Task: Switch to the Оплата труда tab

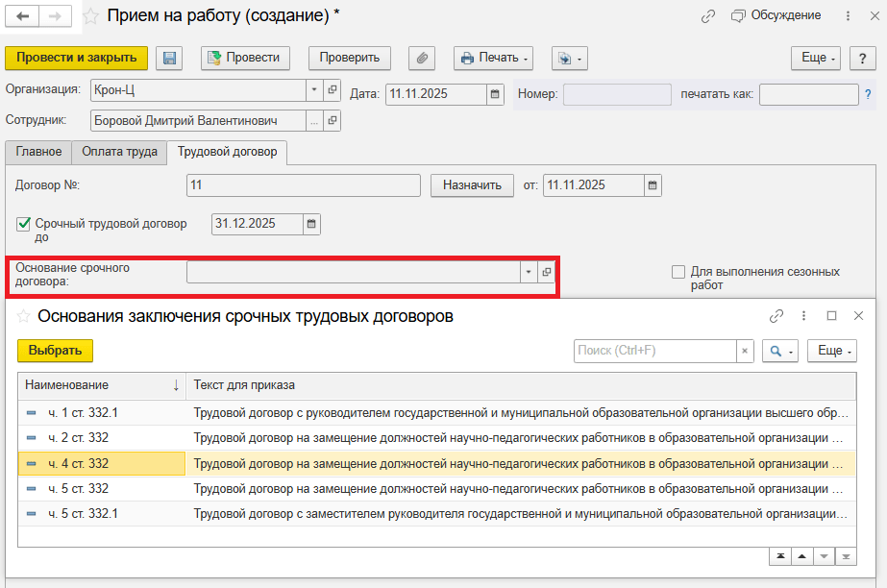Action: coord(119,152)
